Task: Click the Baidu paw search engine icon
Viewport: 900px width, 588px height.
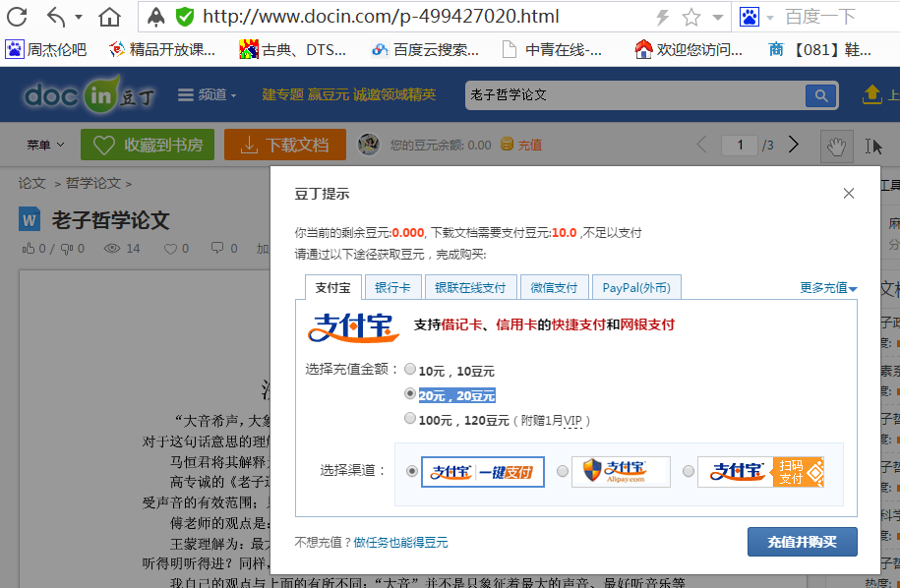Action: pyautogui.click(x=750, y=17)
